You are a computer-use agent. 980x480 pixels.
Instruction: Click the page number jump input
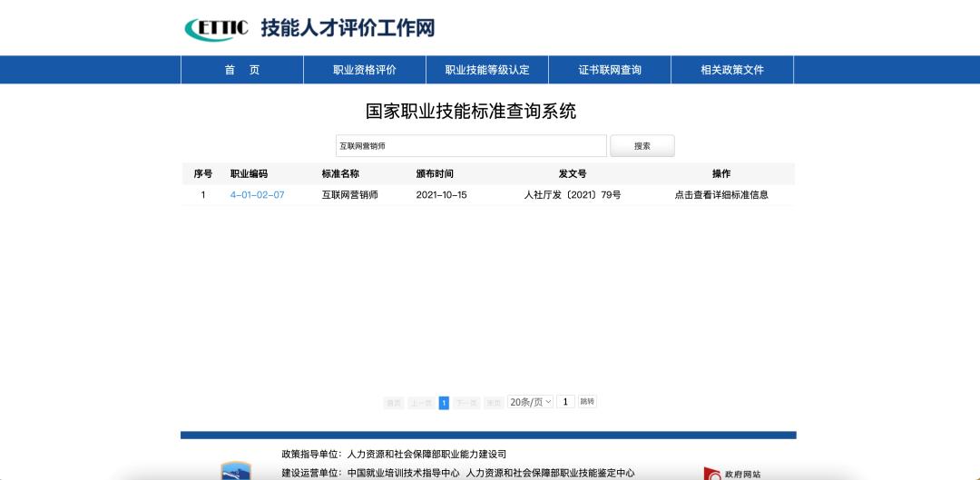(565, 402)
